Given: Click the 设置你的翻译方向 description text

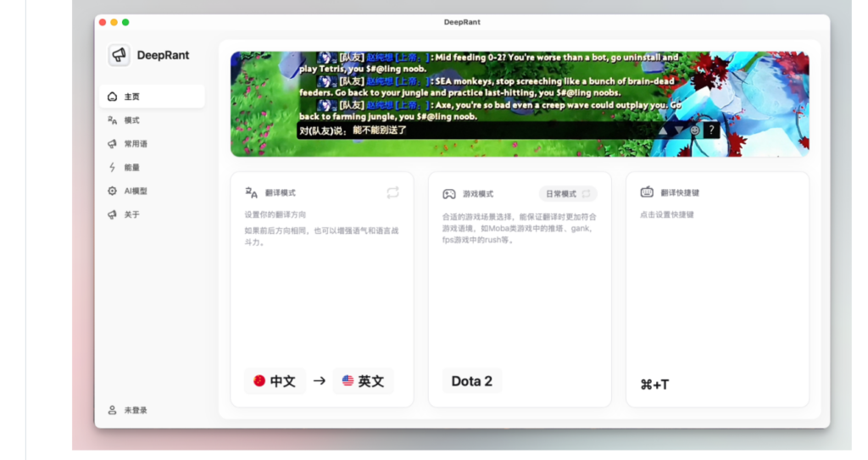Looking at the screenshot, I should click(x=275, y=215).
